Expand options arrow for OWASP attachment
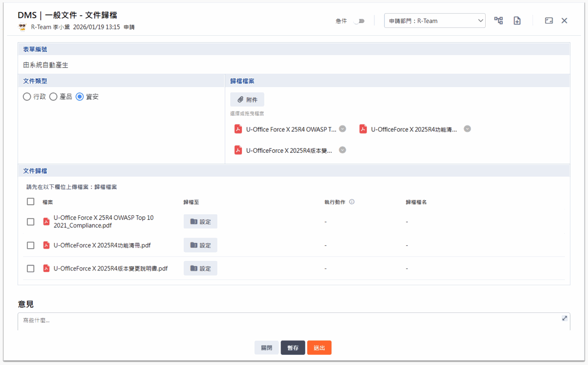The height and width of the screenshot is (365, 588). pos(342,129)
